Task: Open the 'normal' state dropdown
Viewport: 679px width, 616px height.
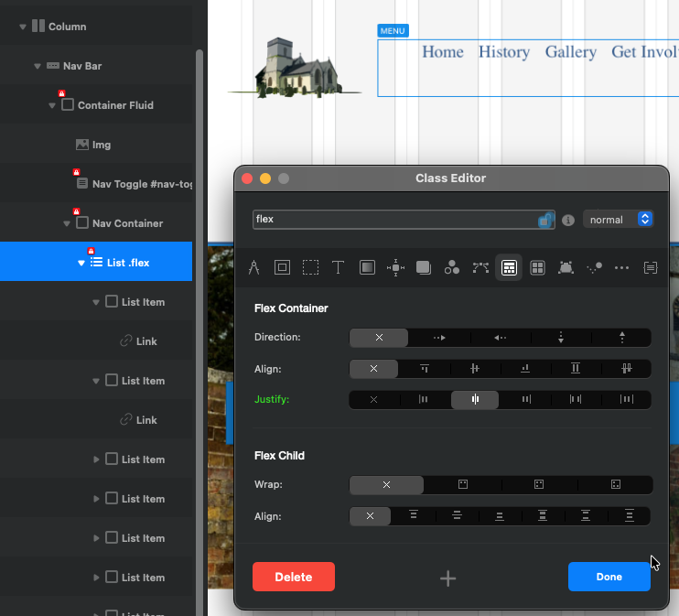Action: point(620,220)
